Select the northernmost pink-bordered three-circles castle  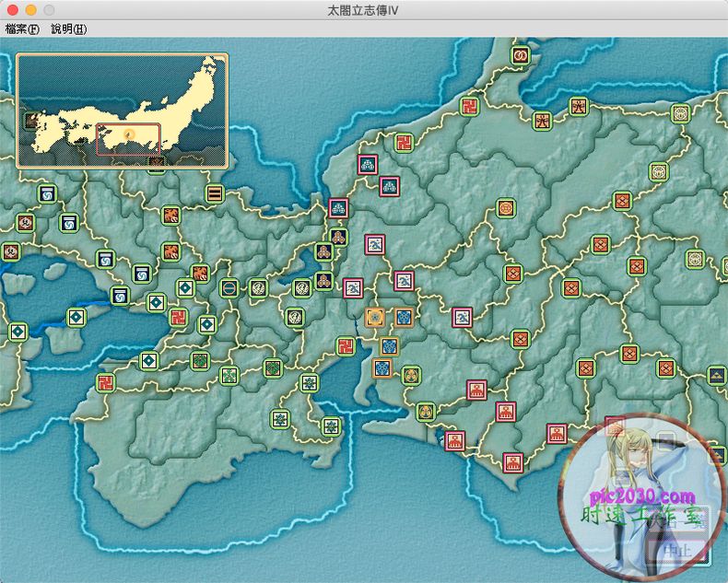368,164
